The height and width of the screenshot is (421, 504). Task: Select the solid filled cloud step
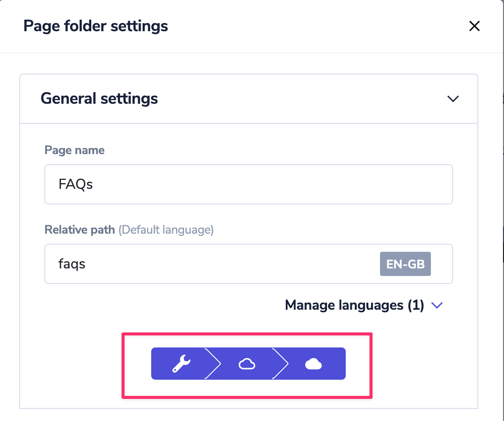[313, 364]
